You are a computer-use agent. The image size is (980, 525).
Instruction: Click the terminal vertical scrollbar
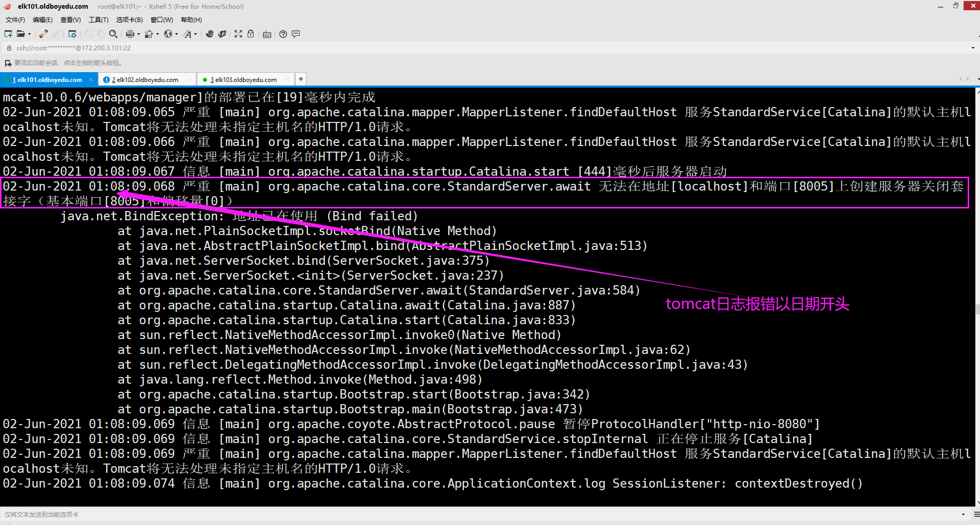coord(977,297)
